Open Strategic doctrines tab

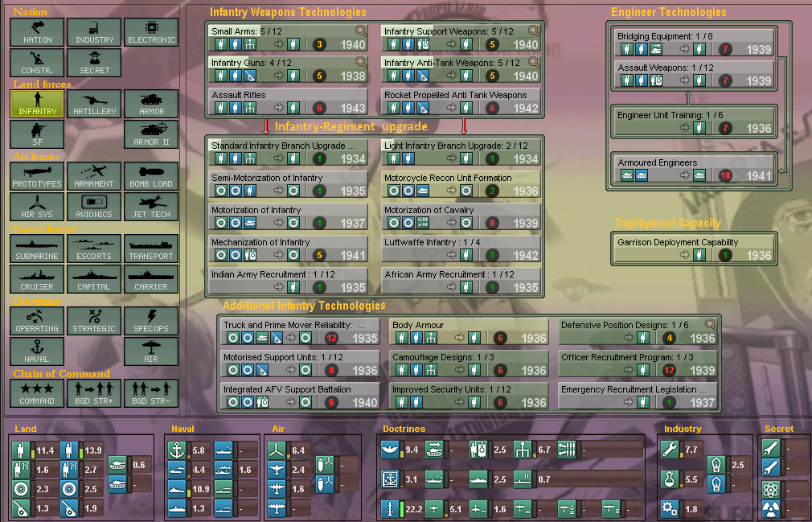coord(94,321)
